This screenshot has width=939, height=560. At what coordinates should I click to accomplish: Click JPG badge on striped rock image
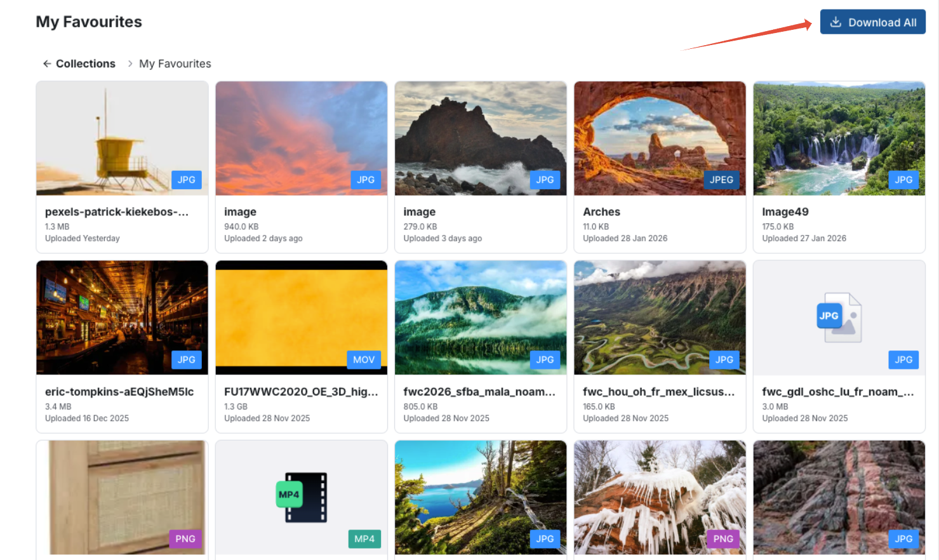903,538
